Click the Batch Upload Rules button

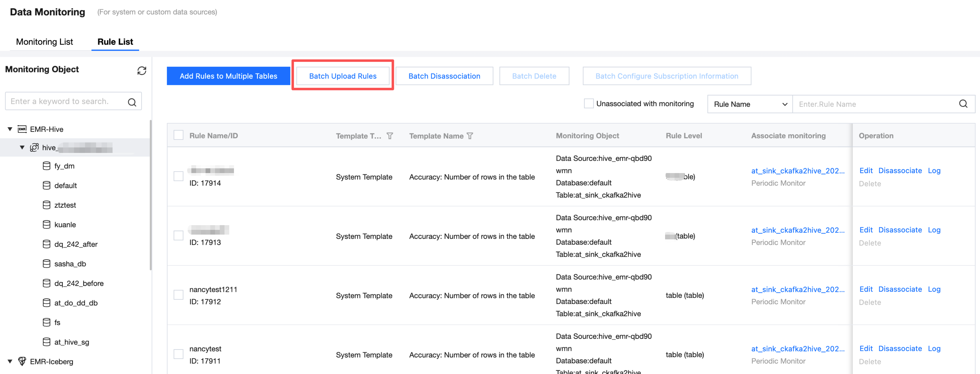[342, 76]
